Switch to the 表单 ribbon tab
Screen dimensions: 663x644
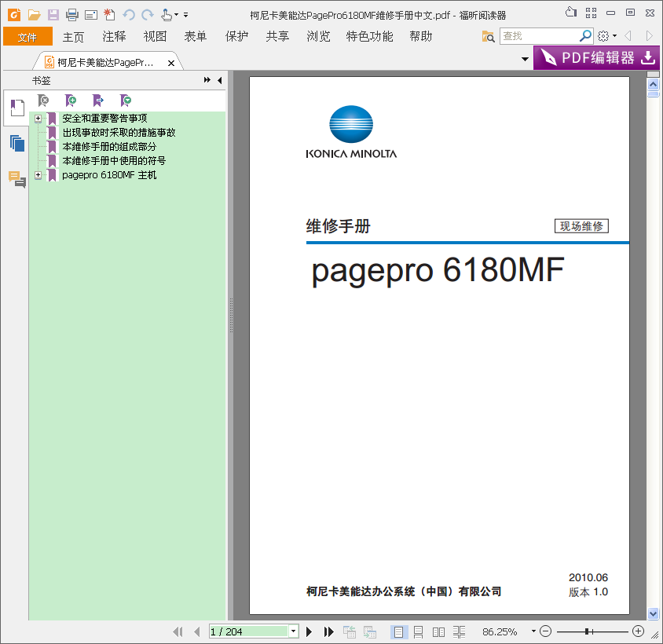click(x=196, y=37)
